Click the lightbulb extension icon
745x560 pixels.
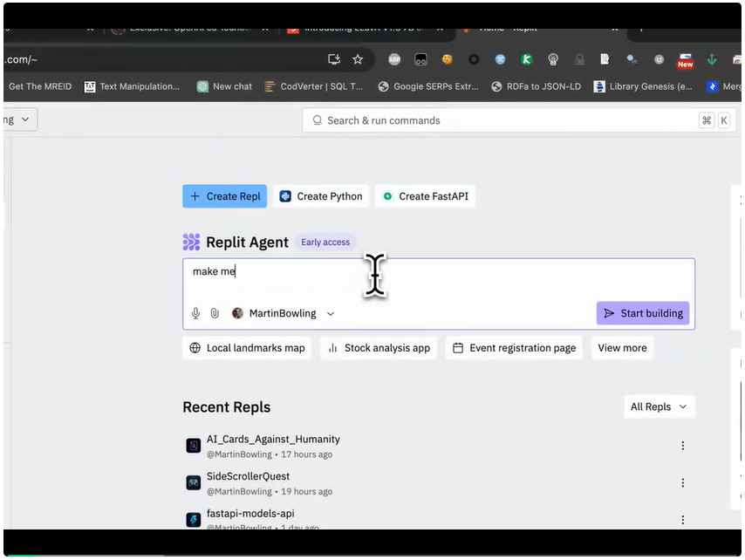point(553,59)
